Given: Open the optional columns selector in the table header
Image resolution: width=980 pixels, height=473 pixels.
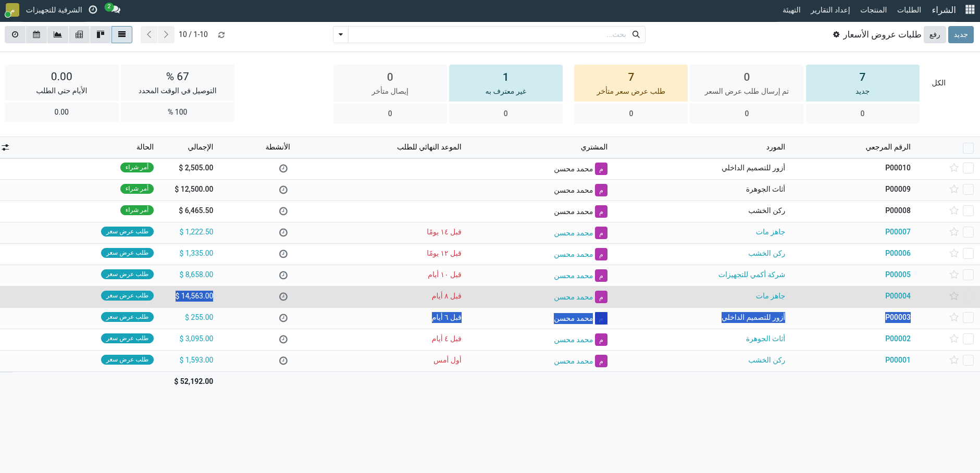Looking at the screenshot, I should pos(6,147).
